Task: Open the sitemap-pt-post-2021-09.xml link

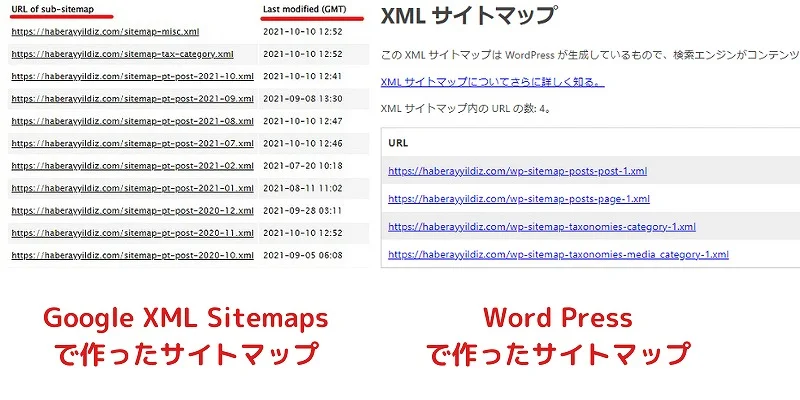Action: (x=133, y=99)
